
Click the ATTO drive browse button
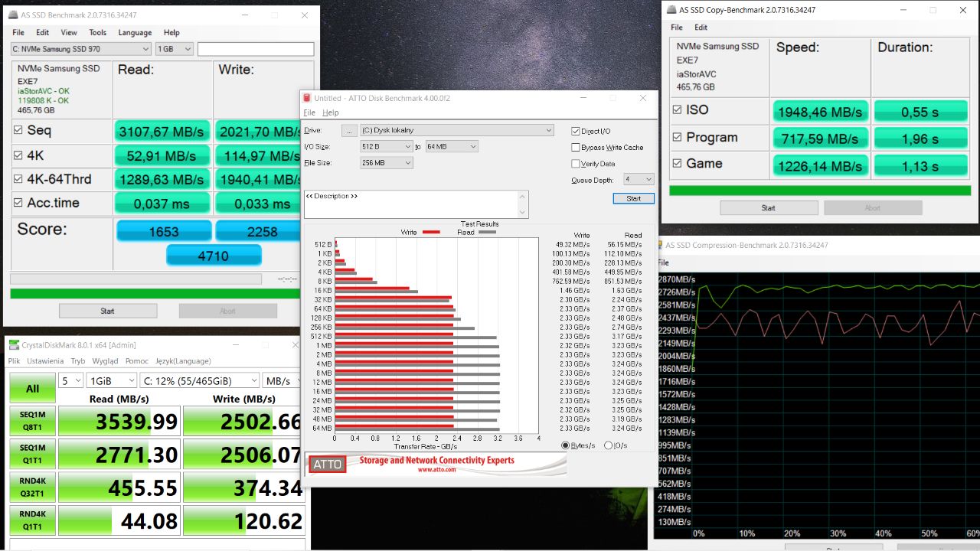pos(349,131)
